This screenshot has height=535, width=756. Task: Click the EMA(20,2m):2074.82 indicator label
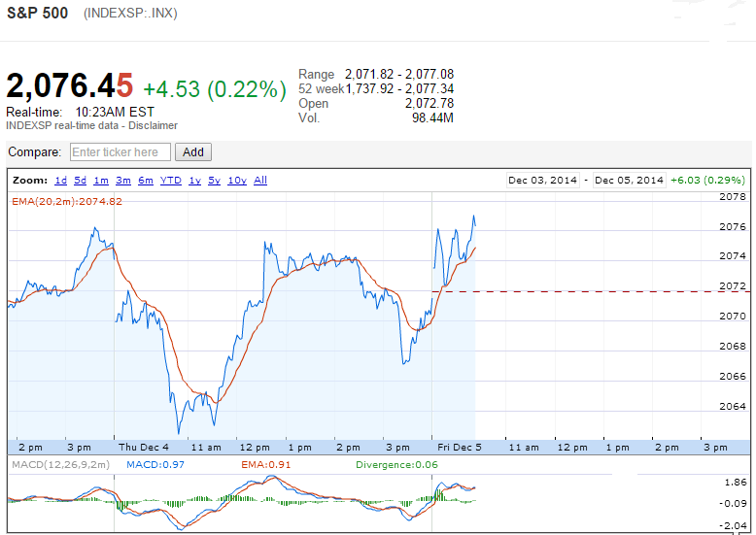[x=67, y=201]
